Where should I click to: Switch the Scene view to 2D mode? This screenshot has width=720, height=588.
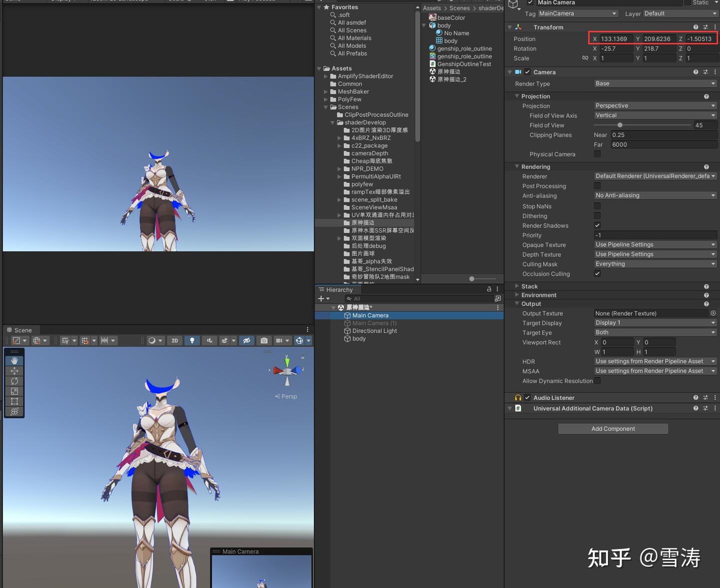[174, 340]
